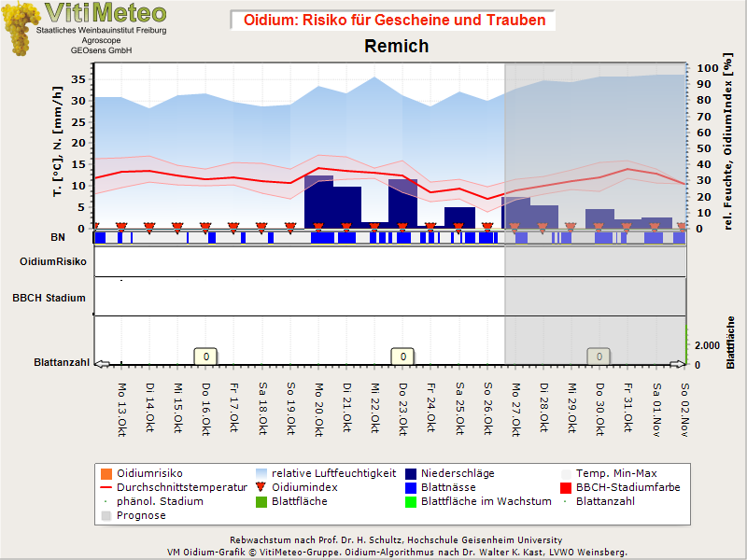
Task: Click the Oidium Risiko chart title banner
Action: [392, 20]
